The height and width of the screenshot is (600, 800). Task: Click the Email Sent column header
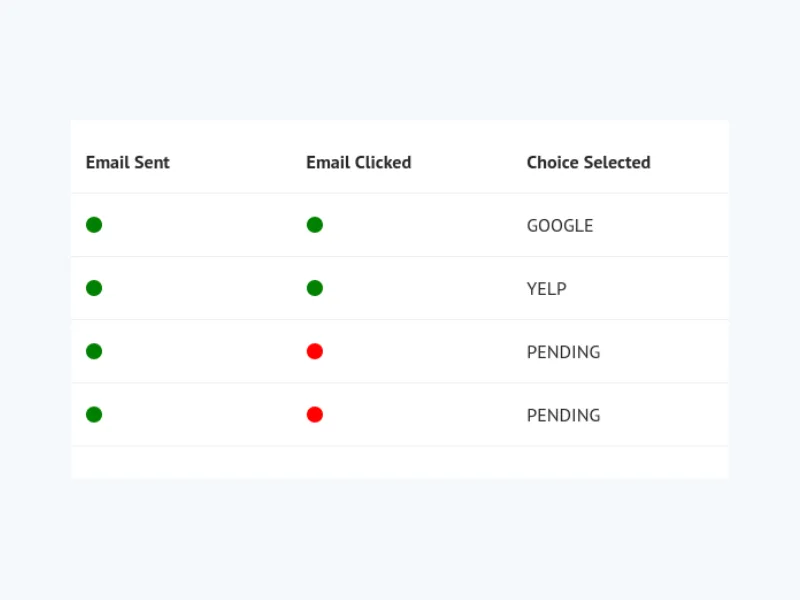point(128,162)
